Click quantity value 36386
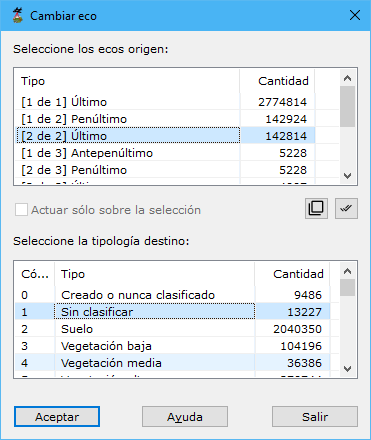Viewport: 371px width, 440px height. pyautogui.click(x=305, y=363)
